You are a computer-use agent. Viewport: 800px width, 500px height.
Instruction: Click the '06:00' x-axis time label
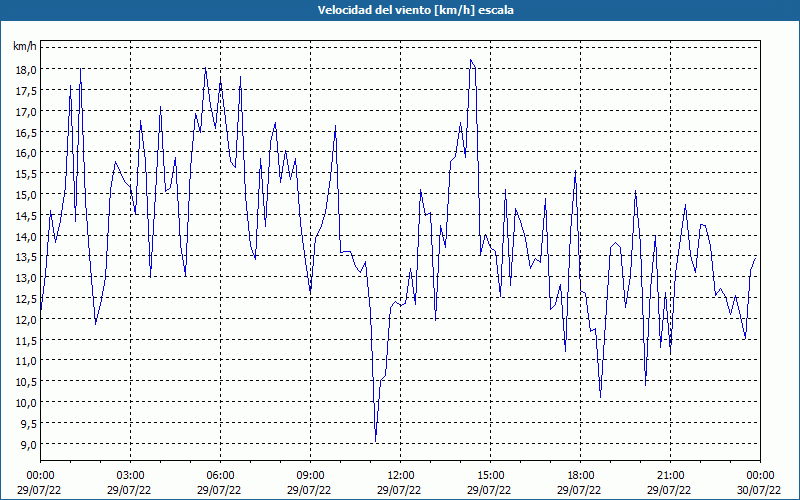tap(220, 476)
